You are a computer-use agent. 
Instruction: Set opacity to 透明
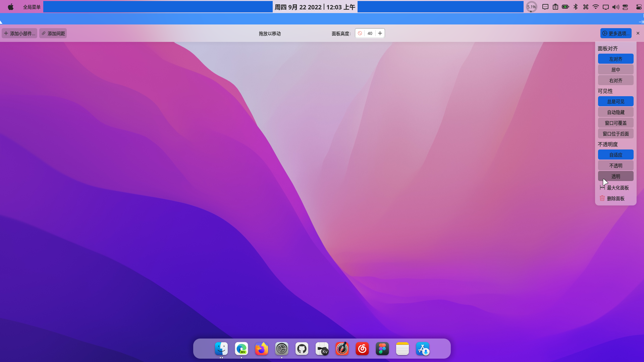pos(616,176)
